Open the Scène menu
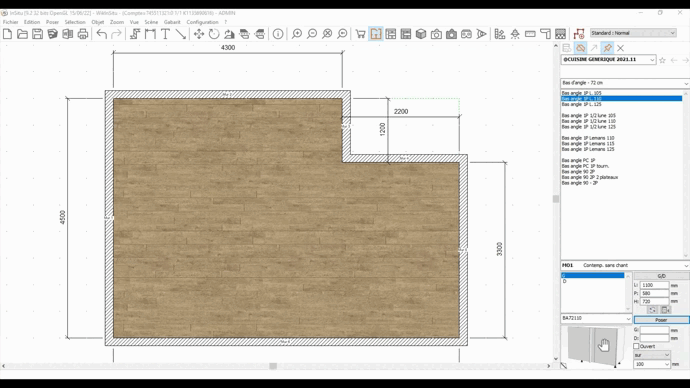This screenshot has width=690, height=388. coord(151,22)
